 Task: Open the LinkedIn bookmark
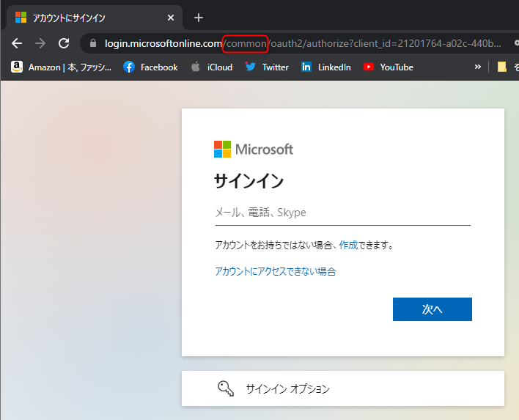tap(326, 67)
